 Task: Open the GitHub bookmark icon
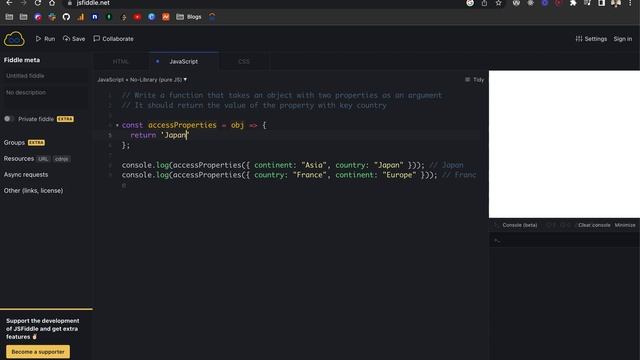[66, 17]
